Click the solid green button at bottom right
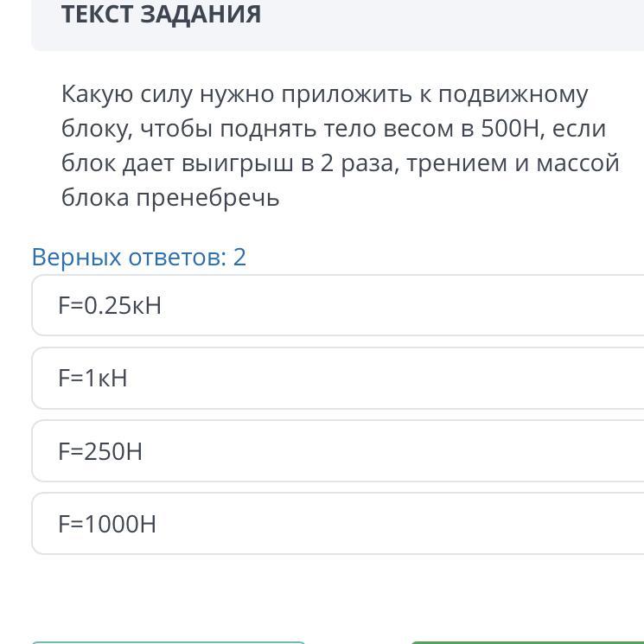 527,641
